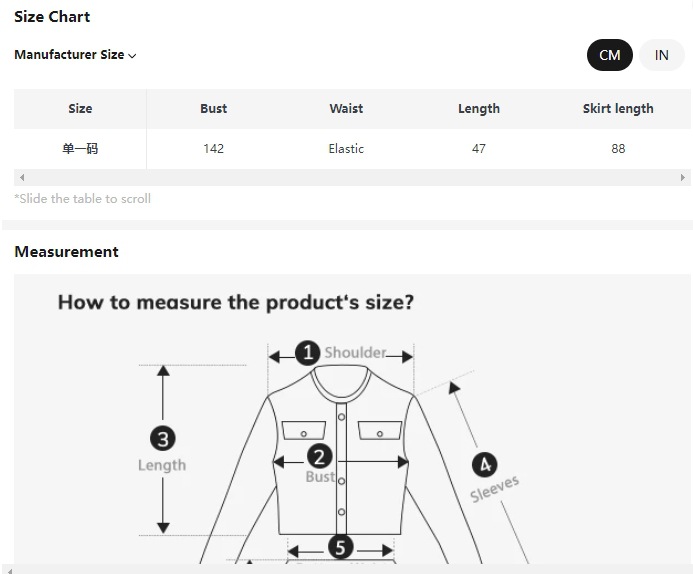
Task: Click the Bust column header
Action: [x=213, y=108]
